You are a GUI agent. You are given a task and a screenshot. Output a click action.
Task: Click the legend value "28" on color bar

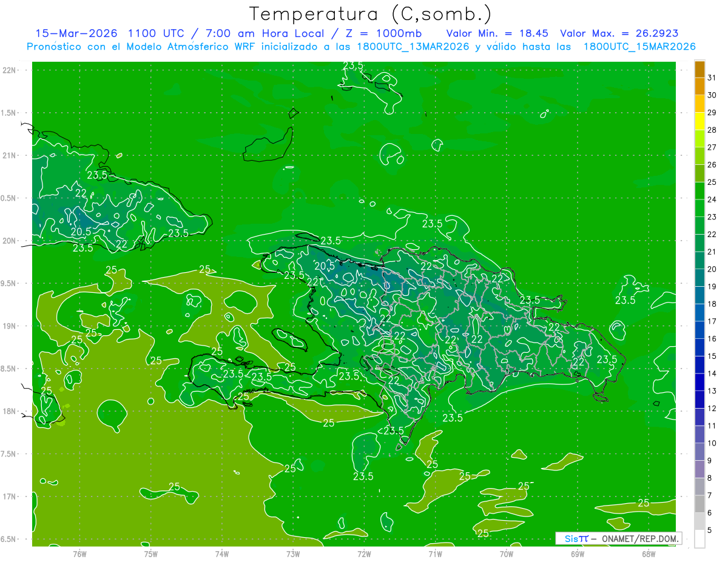click(x=712, y=130)
